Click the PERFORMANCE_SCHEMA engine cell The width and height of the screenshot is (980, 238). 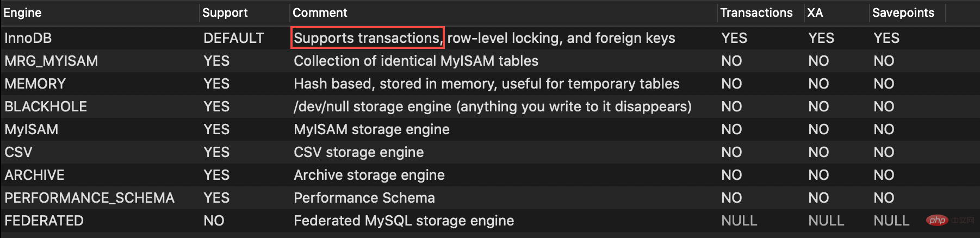(x=89, y=198)
